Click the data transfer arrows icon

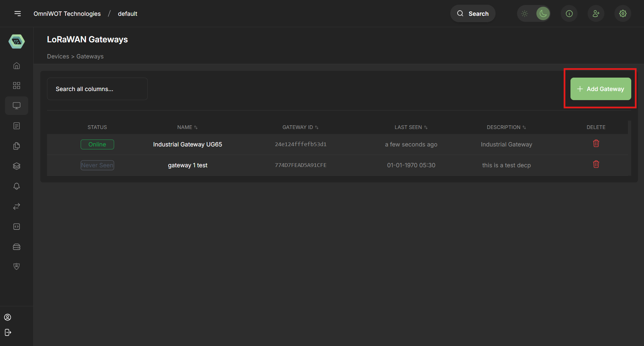tap(16, 206)
